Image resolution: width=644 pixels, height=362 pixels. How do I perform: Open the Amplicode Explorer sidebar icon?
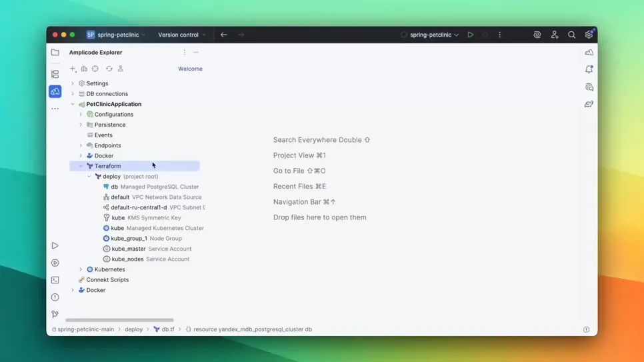tap(55, 91)
